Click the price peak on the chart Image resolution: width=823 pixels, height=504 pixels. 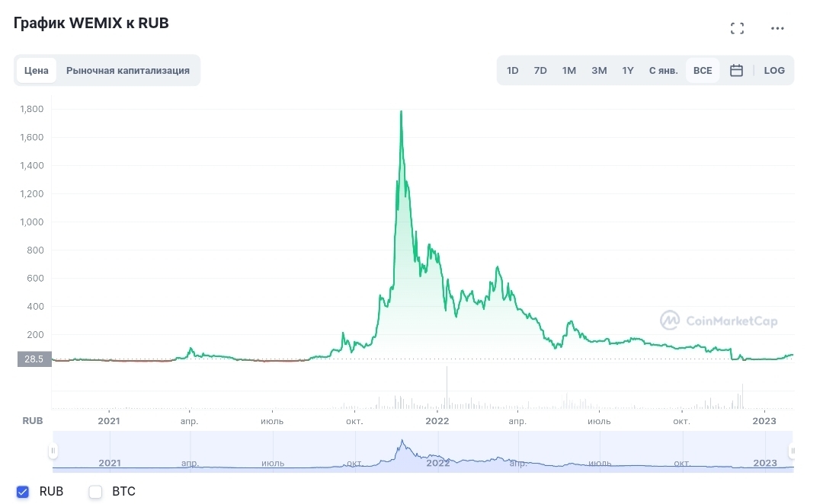[x=402, y=112]
